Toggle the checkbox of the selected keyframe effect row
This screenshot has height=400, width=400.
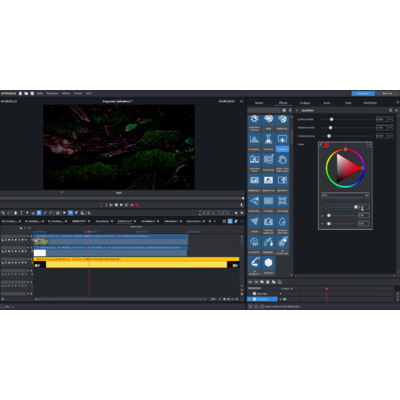[x=254, y=299]
